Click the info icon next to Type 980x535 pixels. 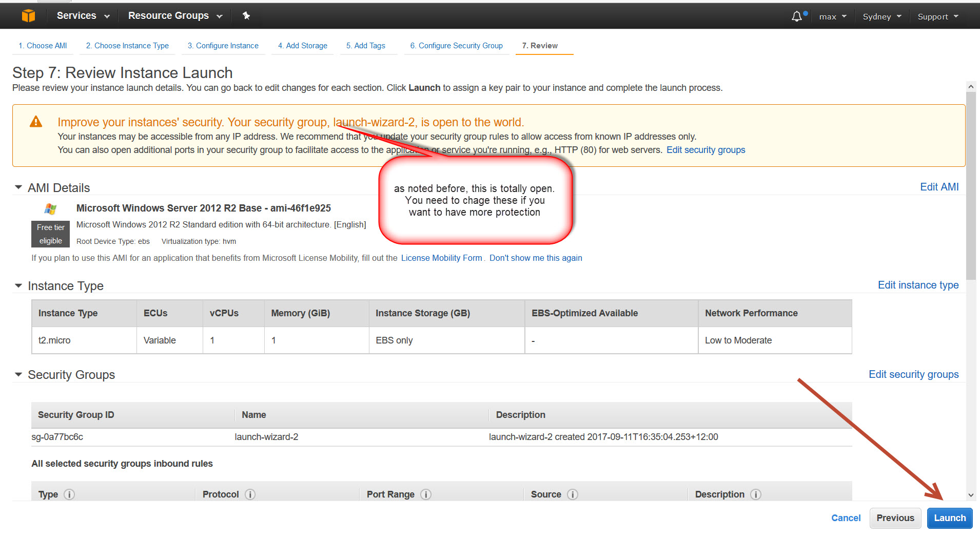tap(69, 494)
